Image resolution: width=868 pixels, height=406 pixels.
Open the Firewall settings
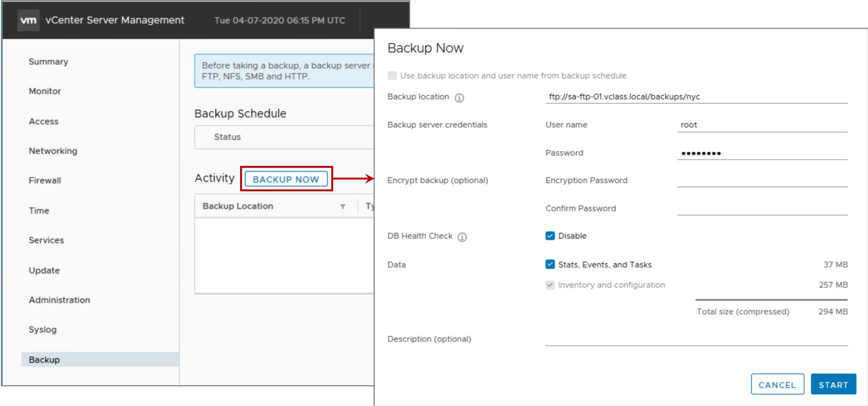45,180
